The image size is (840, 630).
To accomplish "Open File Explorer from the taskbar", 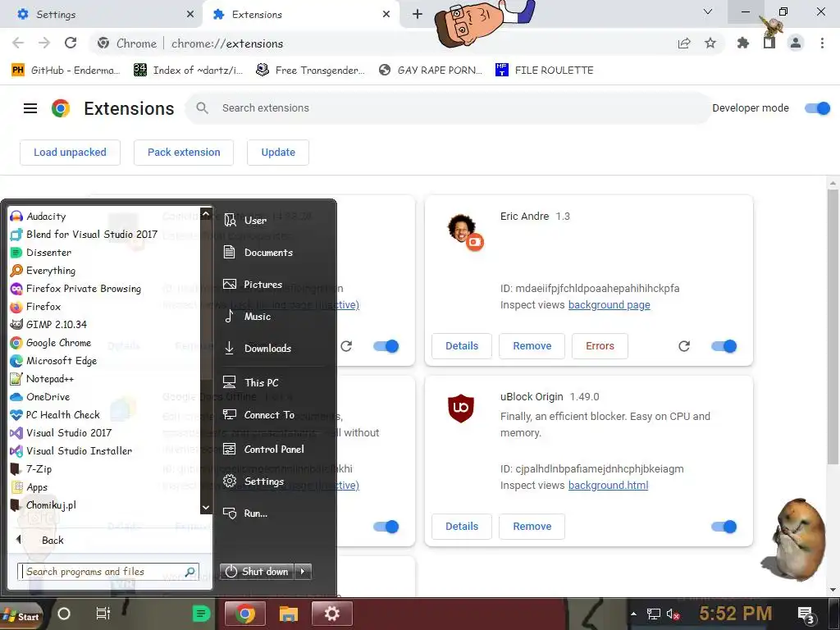I will point(288,614).
